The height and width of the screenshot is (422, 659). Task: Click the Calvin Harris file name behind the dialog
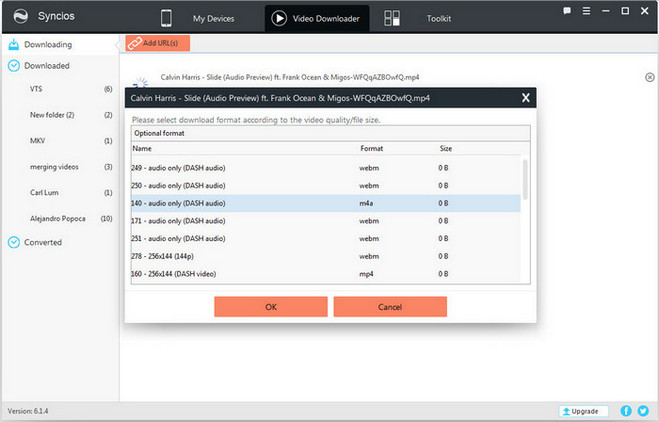pyautogui.click(x=290, y=77)
